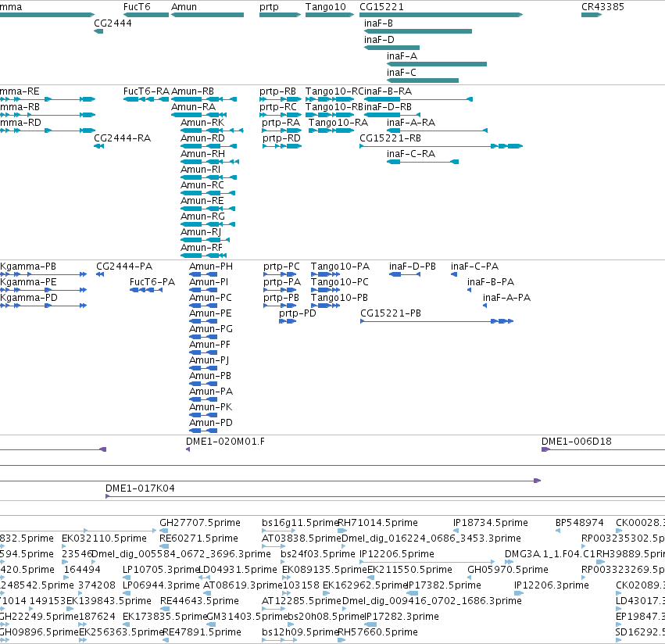665x644 pixels.
Task: Select protein Kgamma-PD
Action: (43, 306)
